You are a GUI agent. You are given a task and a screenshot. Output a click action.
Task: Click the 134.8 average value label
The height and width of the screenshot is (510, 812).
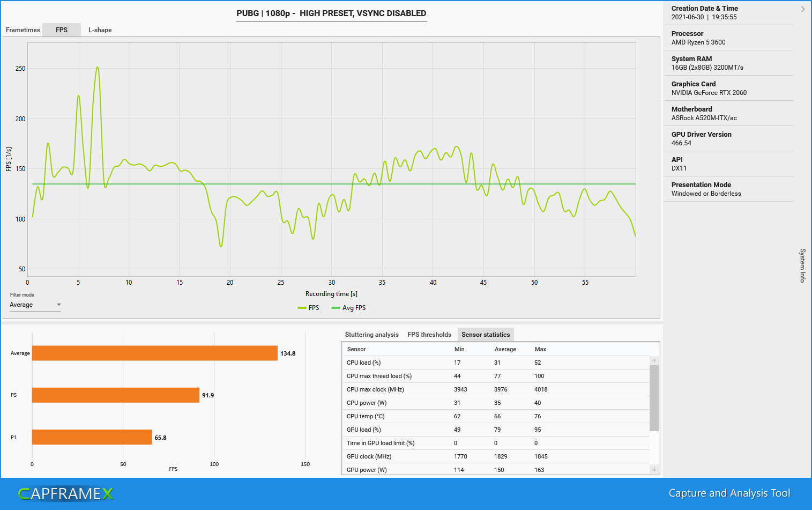tap(288, 353)
